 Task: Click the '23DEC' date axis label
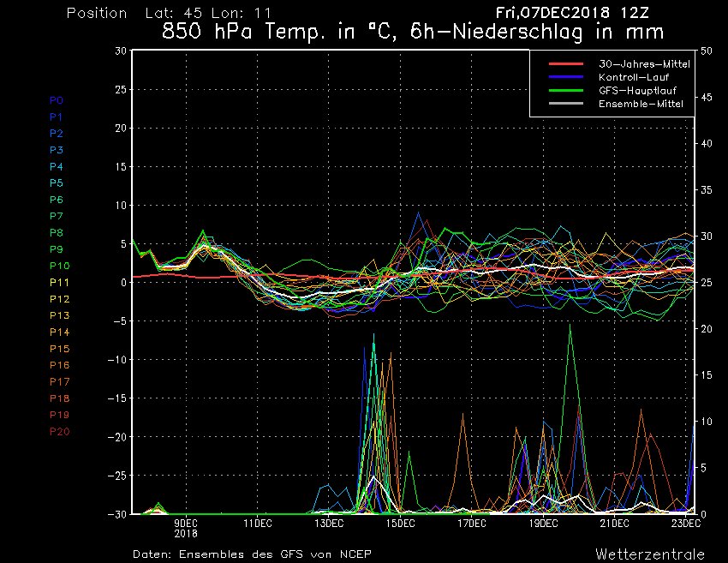tap(686, 524)
